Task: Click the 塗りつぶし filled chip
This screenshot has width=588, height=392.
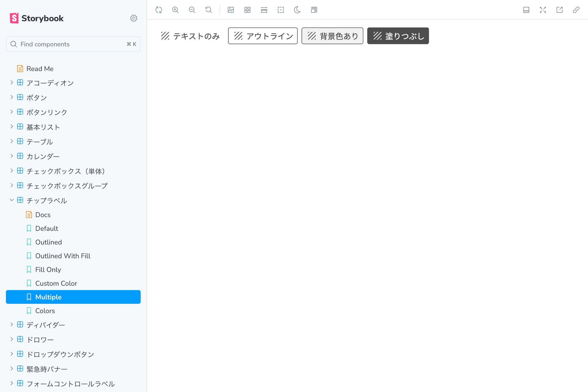Action: click(x=398, y=36)
